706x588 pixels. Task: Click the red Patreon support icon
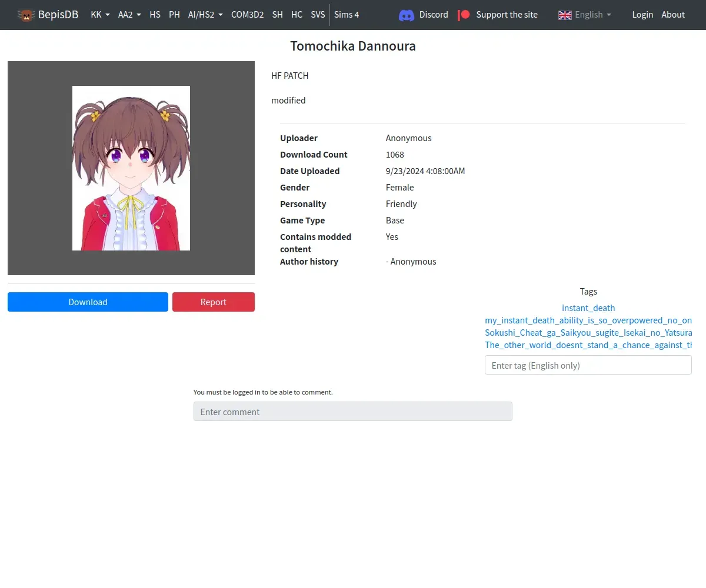pyautogui.click(x=464, y=15)
